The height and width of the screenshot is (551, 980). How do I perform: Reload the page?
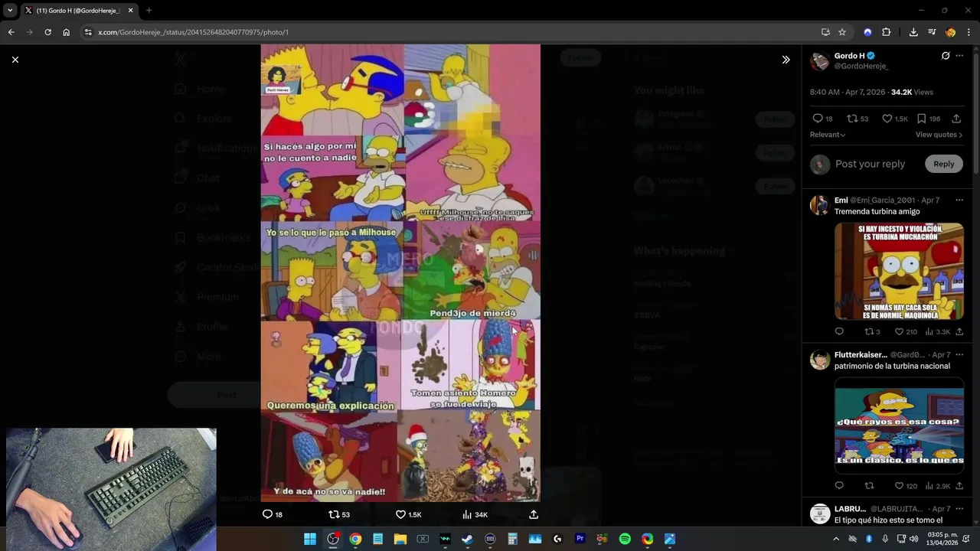click(47, 32)
